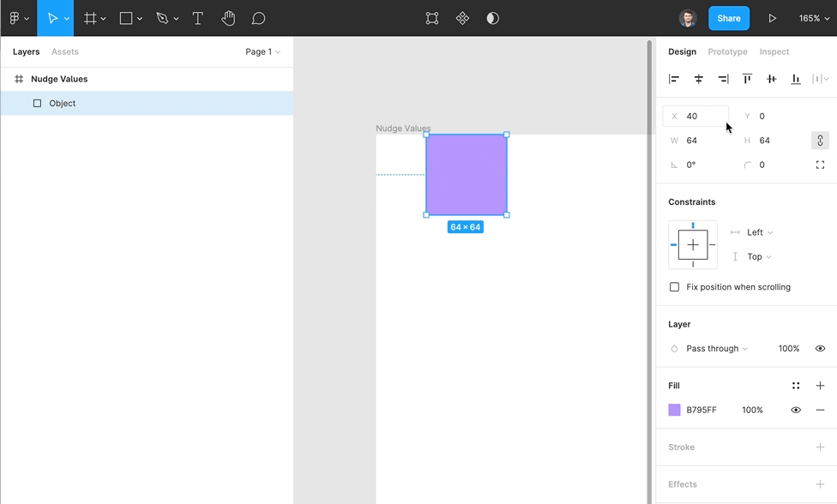Select the Object layer
The height and width of the screenshot is (504, 837).
click(147, 103)
